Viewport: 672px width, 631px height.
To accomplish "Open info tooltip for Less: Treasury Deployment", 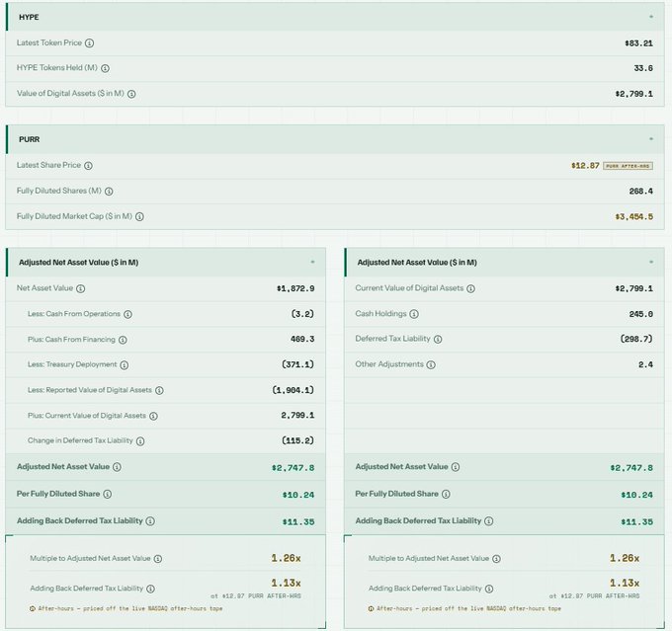I will click(x=125, y=365).
